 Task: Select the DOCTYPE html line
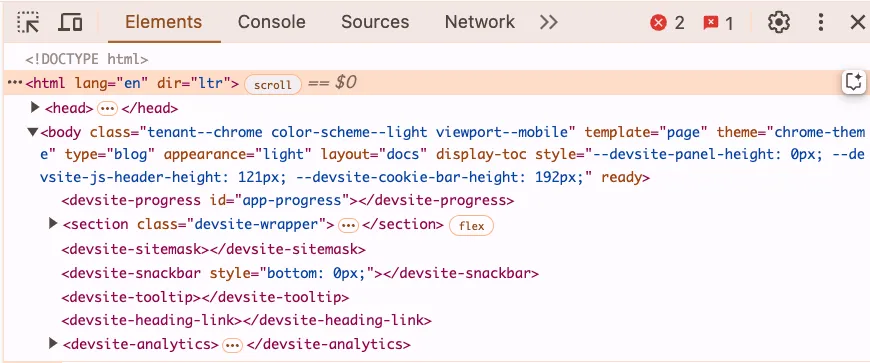tap(87, 59)
